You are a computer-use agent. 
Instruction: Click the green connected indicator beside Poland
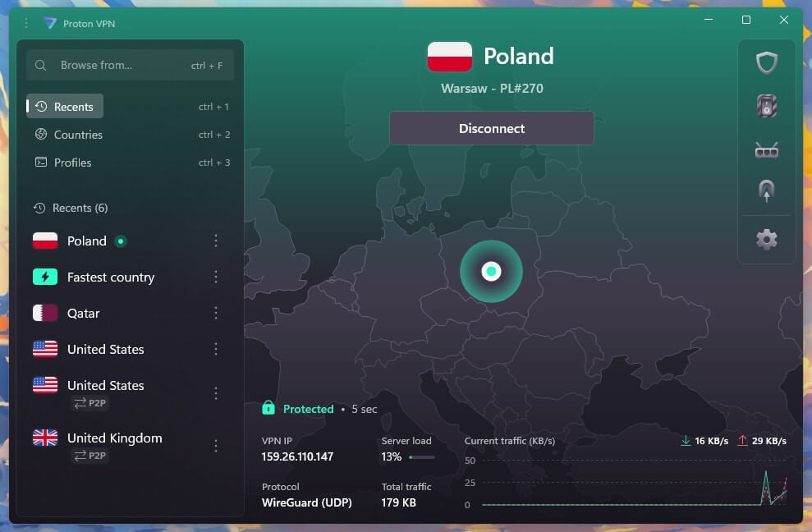coord(121,241)
